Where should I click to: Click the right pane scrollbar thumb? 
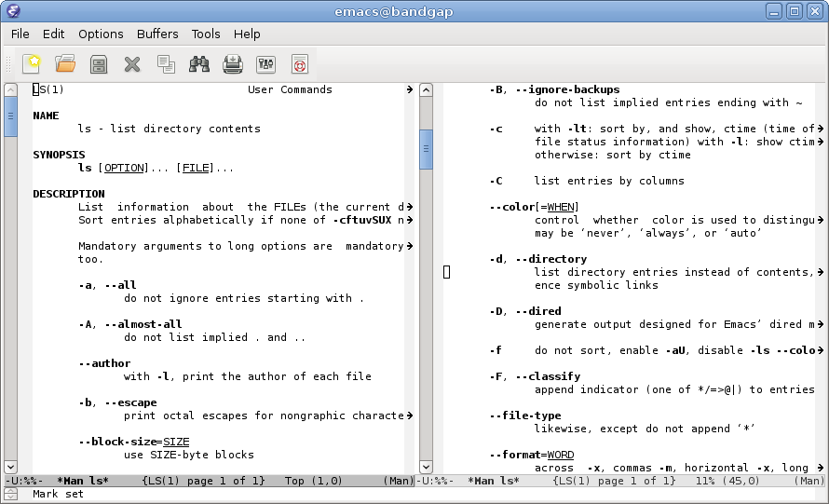click(x=426, y=149)
